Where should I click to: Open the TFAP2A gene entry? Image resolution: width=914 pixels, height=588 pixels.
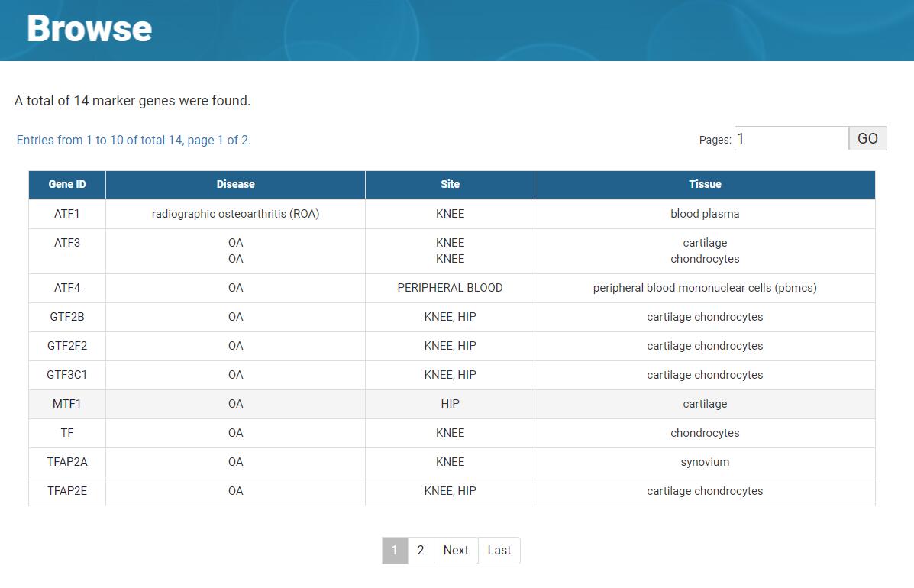67,462
